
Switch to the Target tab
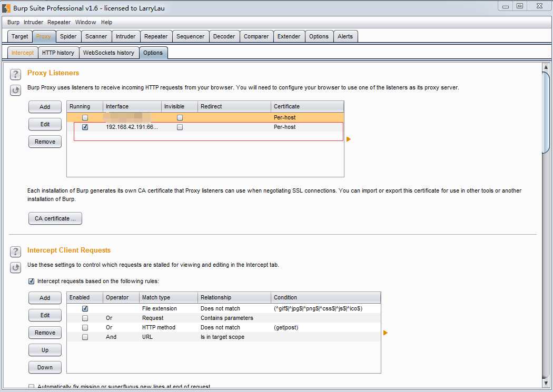click(x=20, y=36)
